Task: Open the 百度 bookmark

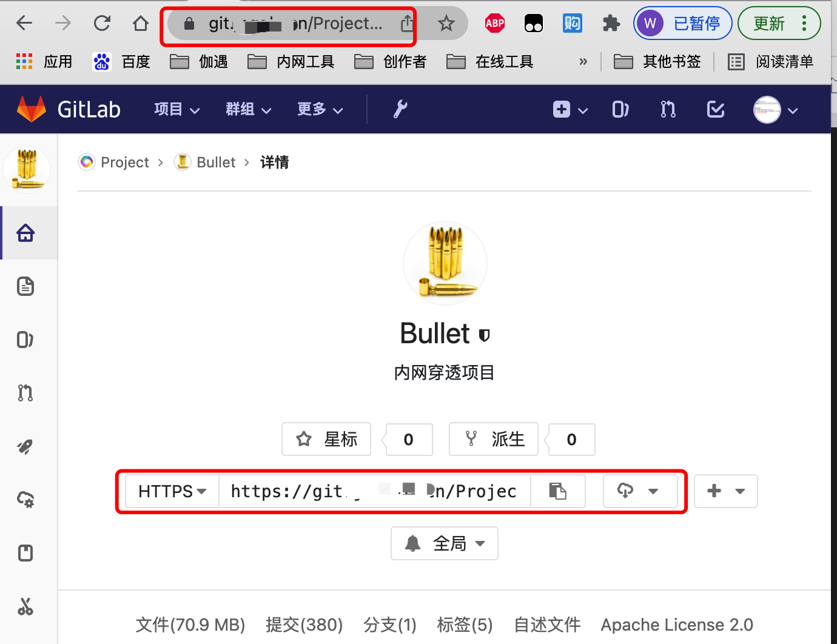Action: [121, 61]
